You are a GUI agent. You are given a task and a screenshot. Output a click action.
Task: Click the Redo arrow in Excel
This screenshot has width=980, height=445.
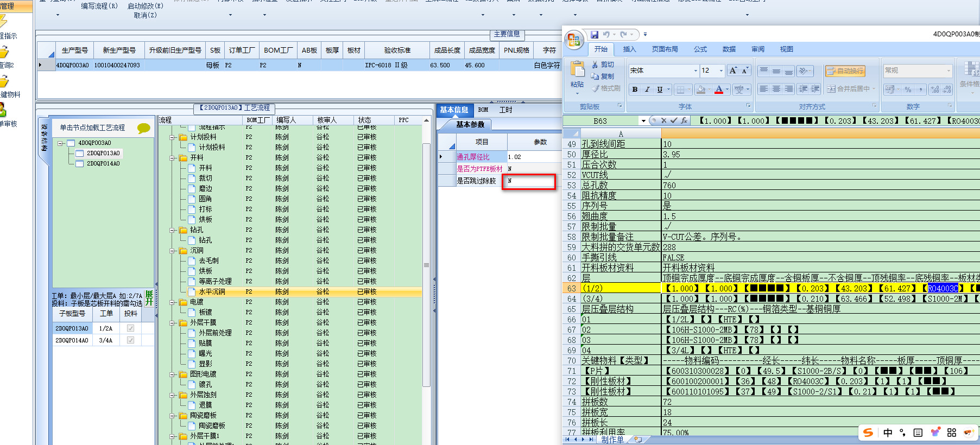coord(623,34)
